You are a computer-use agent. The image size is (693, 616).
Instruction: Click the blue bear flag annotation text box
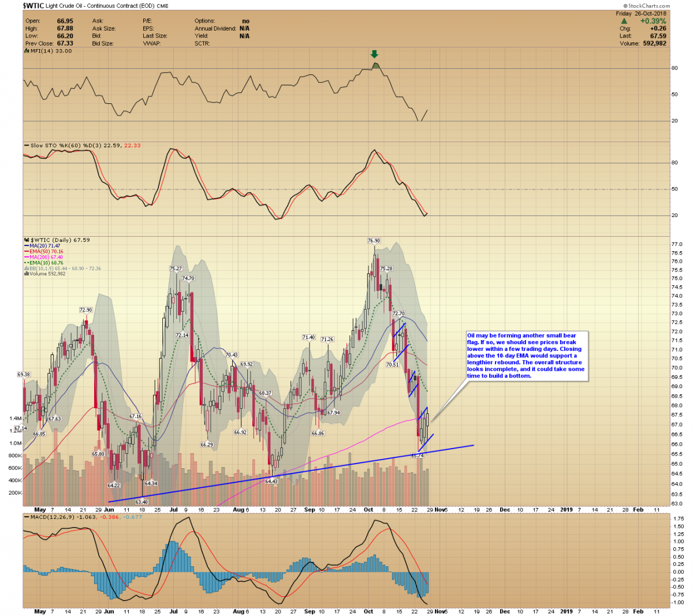(x=526, y=356)
